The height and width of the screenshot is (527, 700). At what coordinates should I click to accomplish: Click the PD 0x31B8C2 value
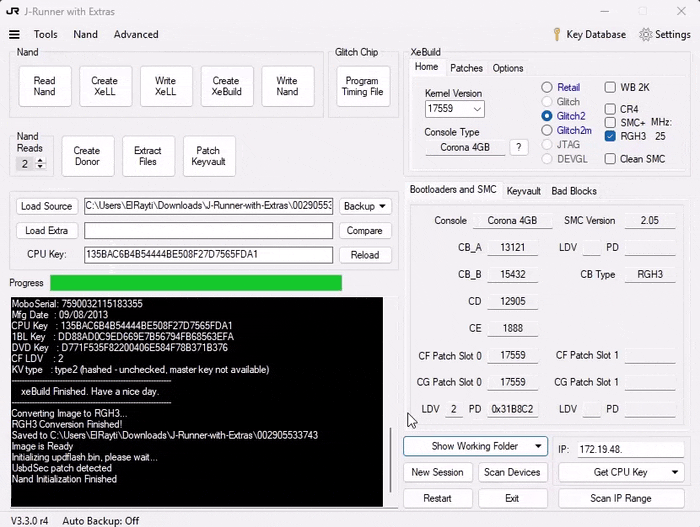coord(512,409)
